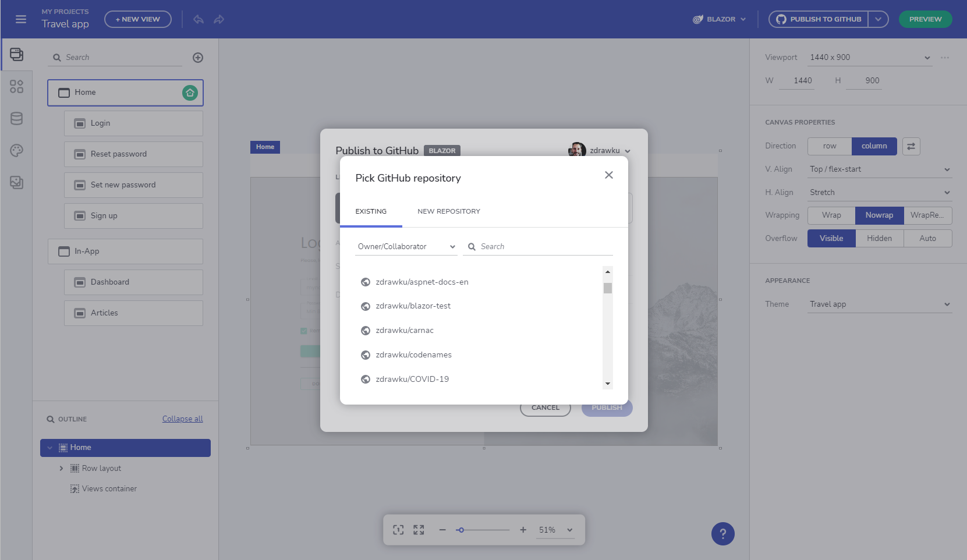
Task: Close the Pick GitHub repository dialog
Action: point(608,175)
